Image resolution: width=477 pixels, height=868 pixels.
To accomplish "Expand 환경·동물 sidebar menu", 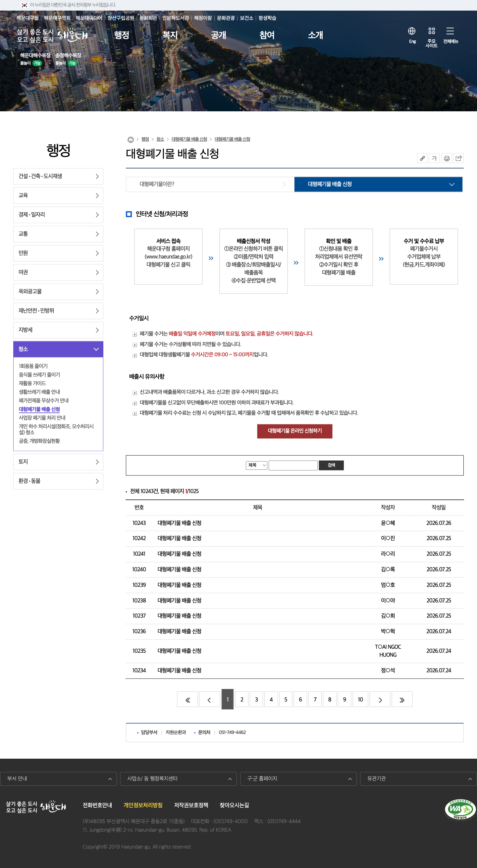I will click(58, 481).
